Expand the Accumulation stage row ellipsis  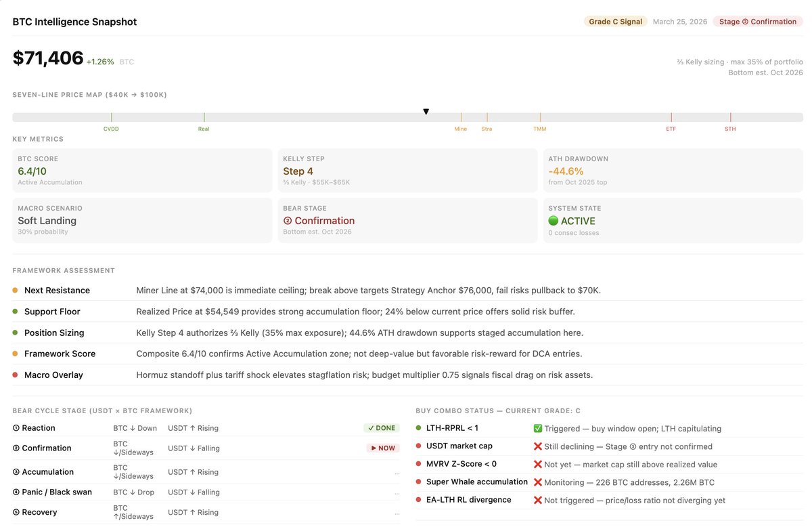tap(397, 473)
